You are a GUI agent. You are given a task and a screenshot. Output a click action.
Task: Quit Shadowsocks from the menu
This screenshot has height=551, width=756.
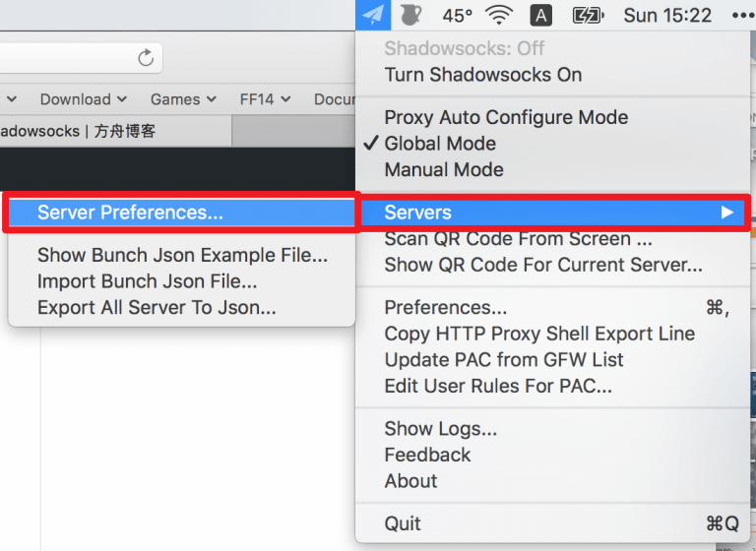point(552,523)
